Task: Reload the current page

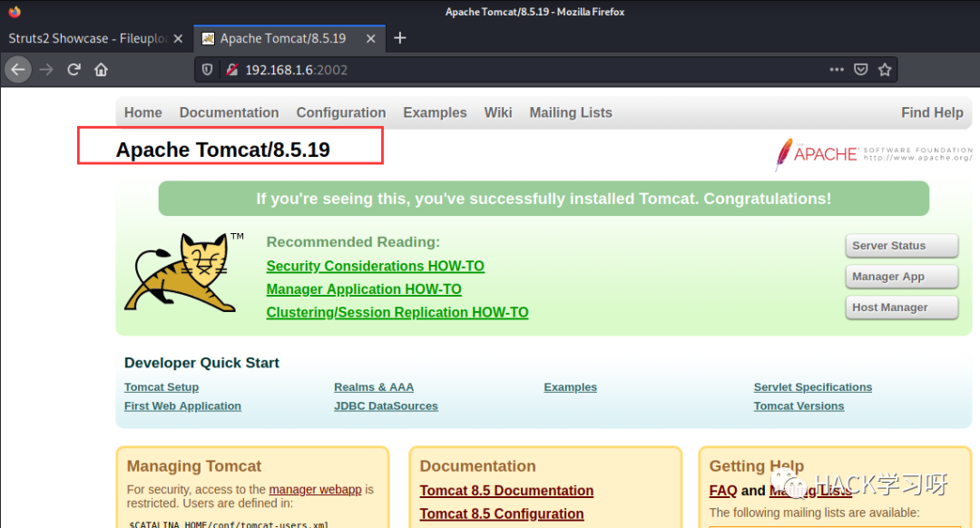Action: [73, 69]
